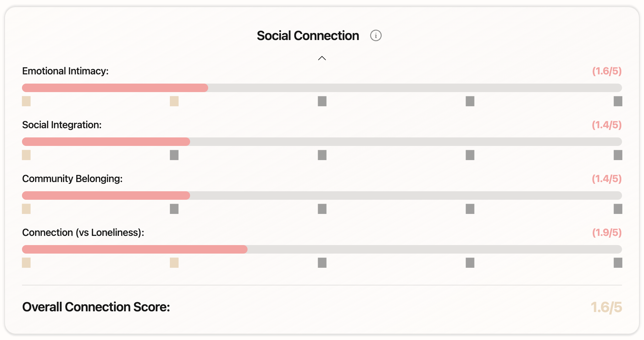The image size is (644, 340).
Task: Click the Social Integration progress bar
Action: (x=322, y=142)
